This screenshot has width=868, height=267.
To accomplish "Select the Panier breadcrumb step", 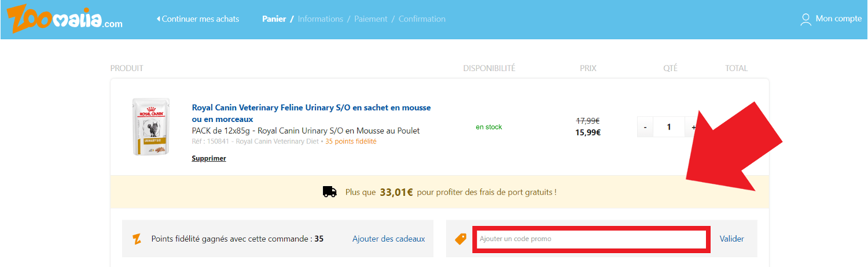I will pyautogui.click(x=274, y=19).
